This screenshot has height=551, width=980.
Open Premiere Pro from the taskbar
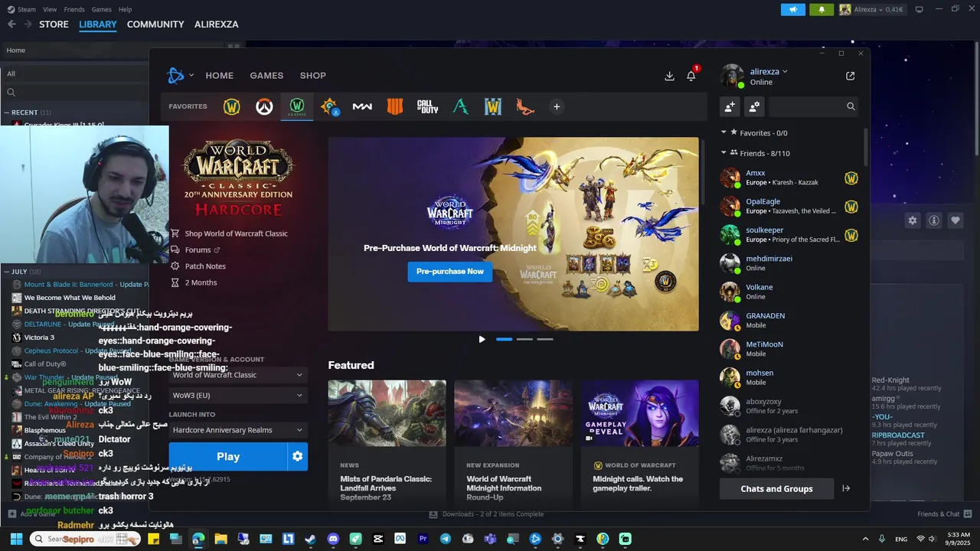423,539
